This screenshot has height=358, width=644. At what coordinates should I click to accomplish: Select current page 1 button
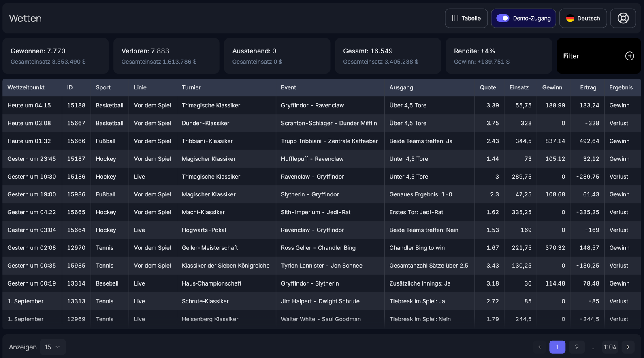(557, 347)
